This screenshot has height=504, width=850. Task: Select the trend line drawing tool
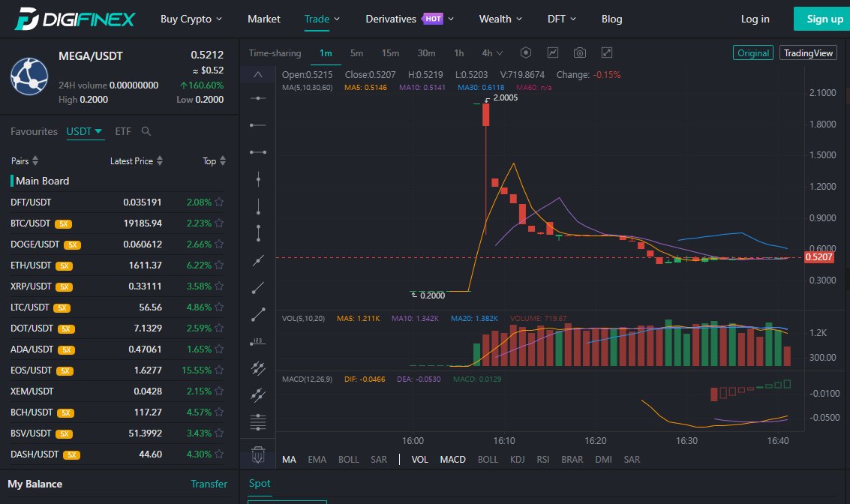coord(258,260)
